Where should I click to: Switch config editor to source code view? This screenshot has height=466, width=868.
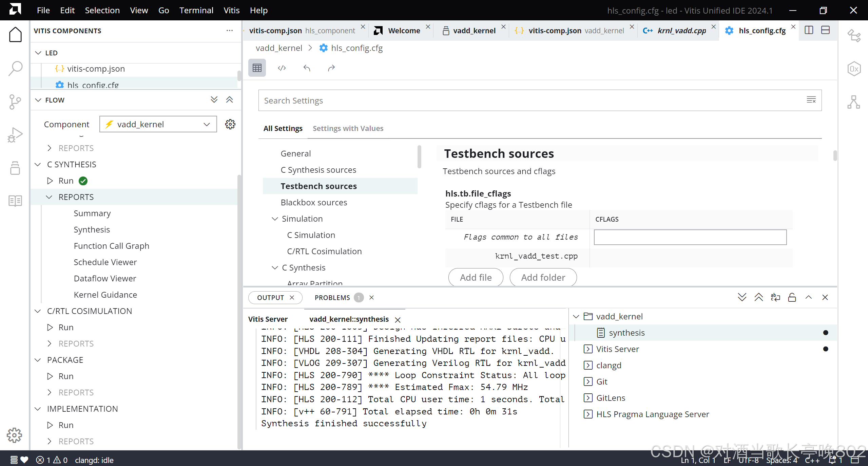tap(282, 68)
